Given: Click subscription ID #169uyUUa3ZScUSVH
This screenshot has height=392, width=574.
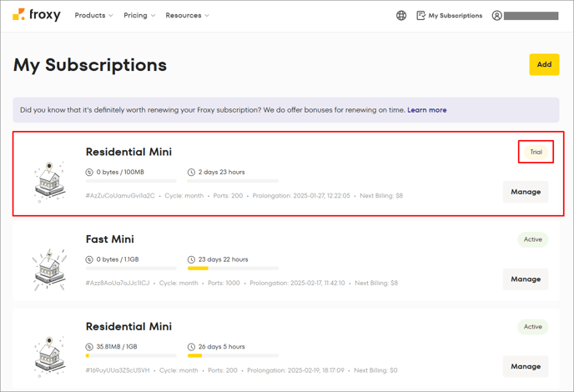Looking at the screenshot, I should pyautogui.click(x=118, y=370).
